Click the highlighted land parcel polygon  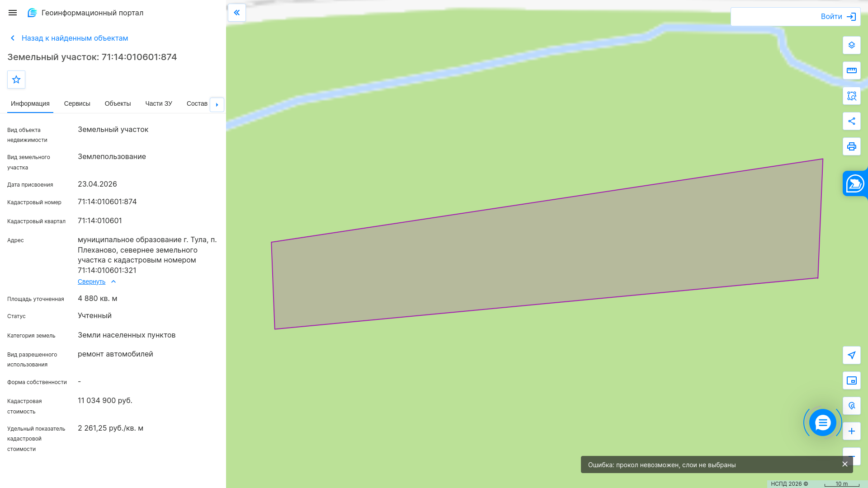tap(542, 253)
